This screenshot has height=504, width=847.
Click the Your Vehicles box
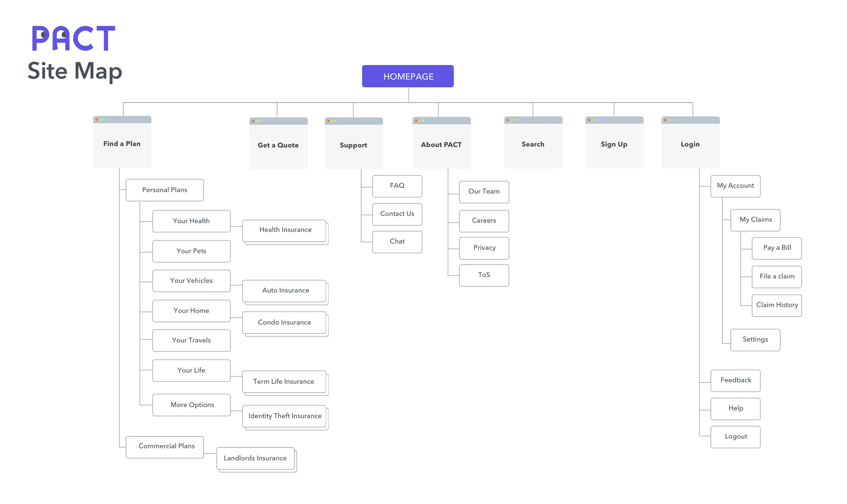coord(191,281)
